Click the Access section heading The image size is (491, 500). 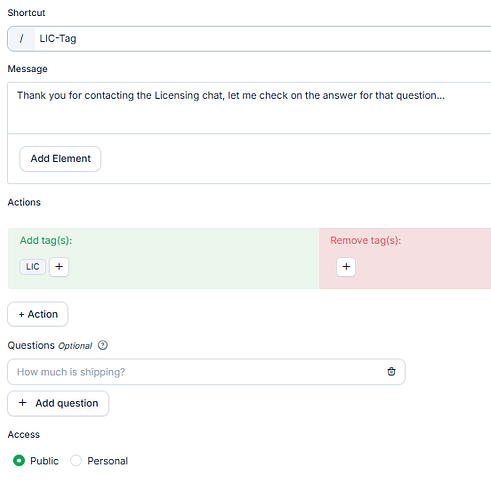pos(24,435)
